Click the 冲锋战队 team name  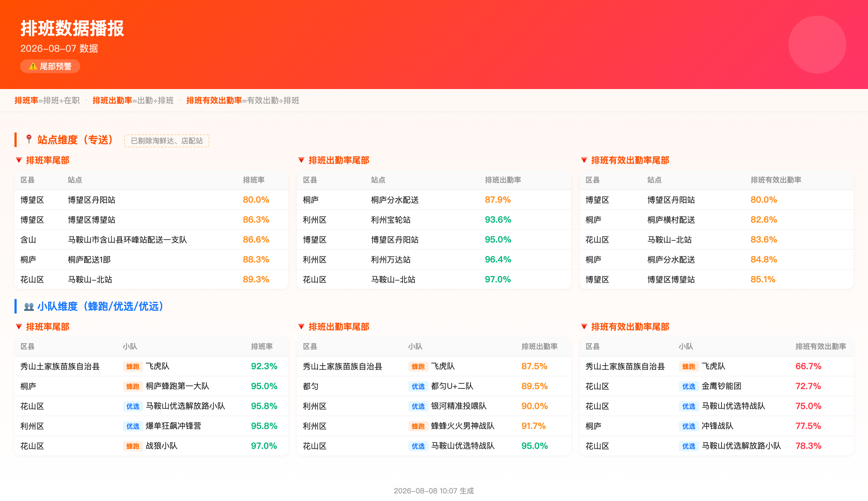(718, 426)
